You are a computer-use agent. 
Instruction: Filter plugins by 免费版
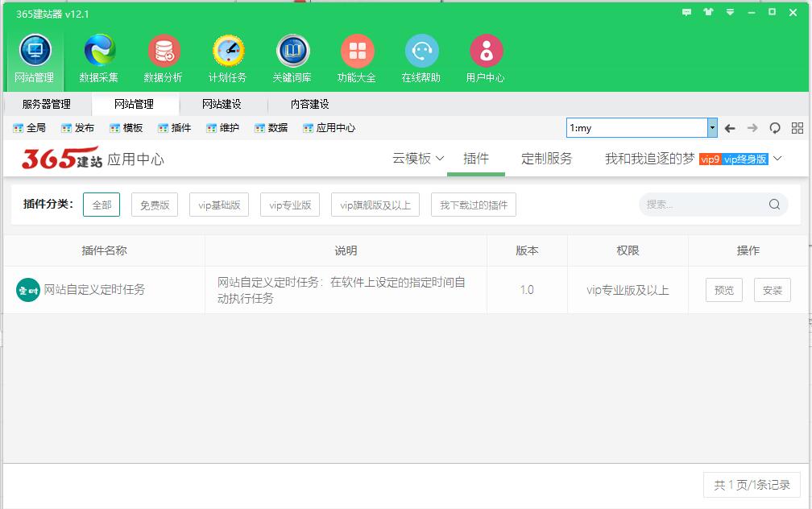pyautogui.click(x=155, y=205)
